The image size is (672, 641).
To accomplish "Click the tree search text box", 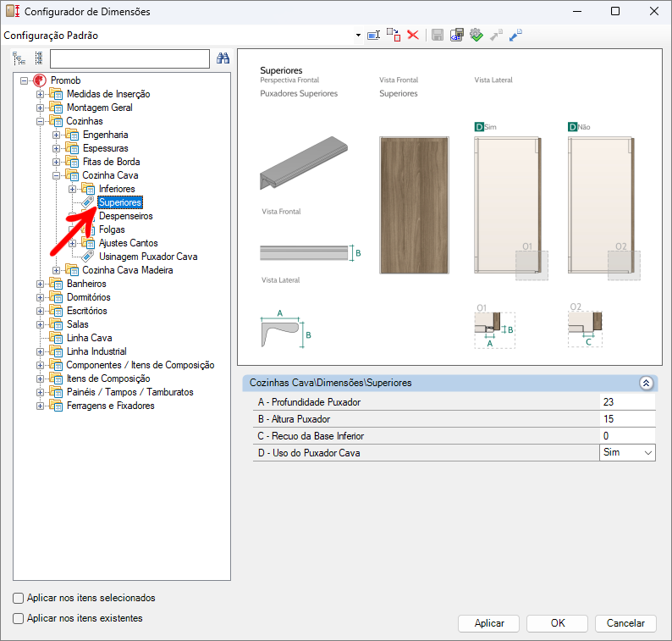I will 129,58.
